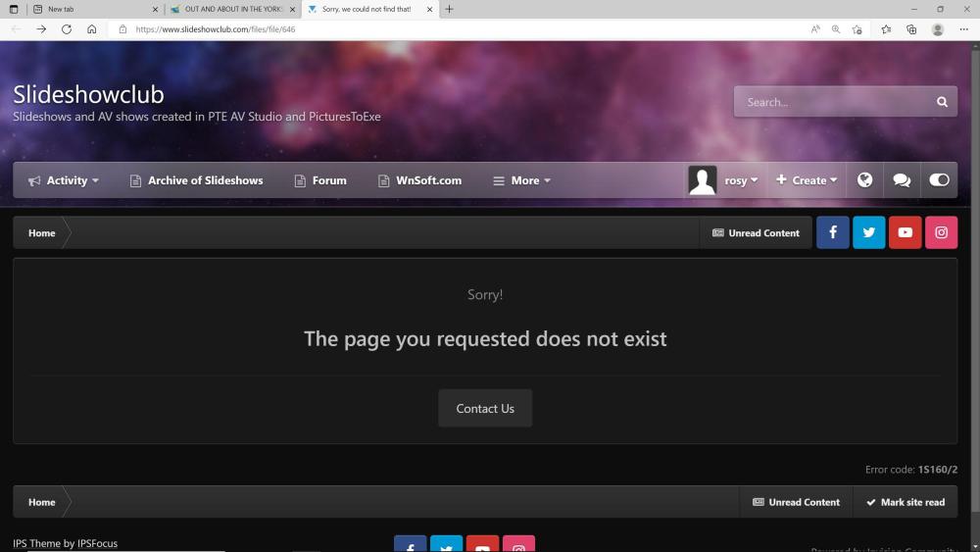Viewport: 980px width, 552px height.
Task: Open Archive of Slideshows menu item
Action: click(x=196, y=180)
